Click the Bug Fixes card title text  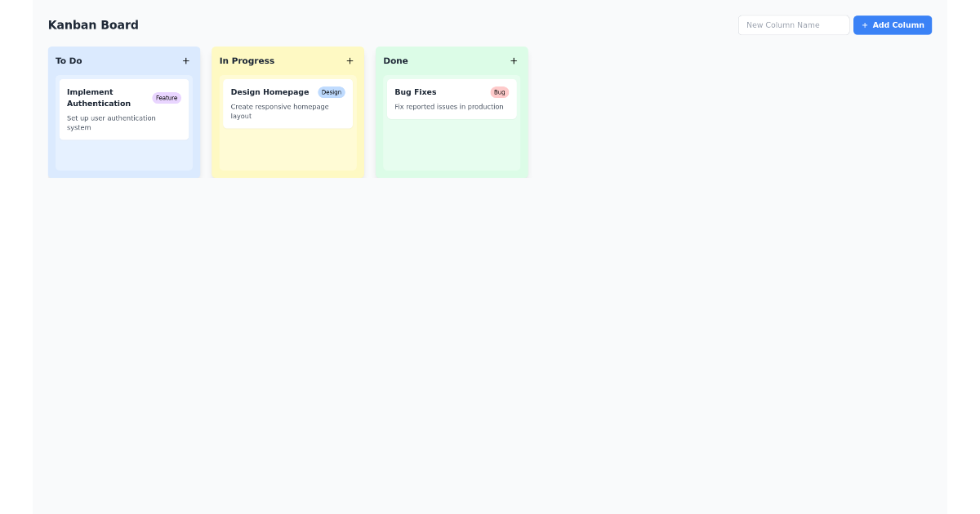(x=415, y=91)
